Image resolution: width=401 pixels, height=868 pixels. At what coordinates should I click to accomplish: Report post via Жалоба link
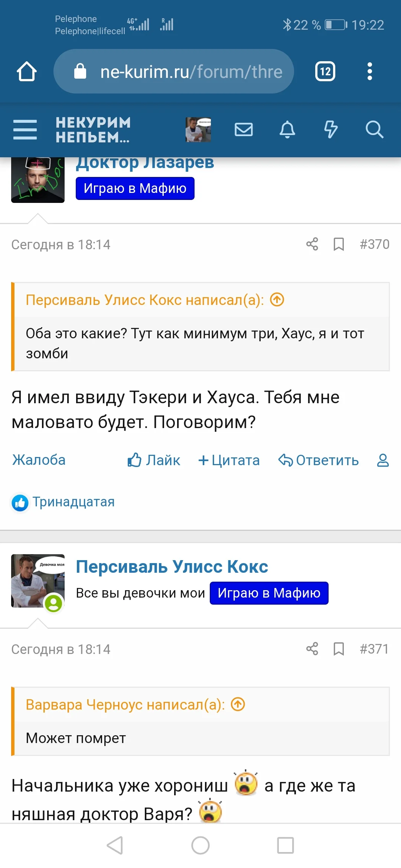coord(39,460)
